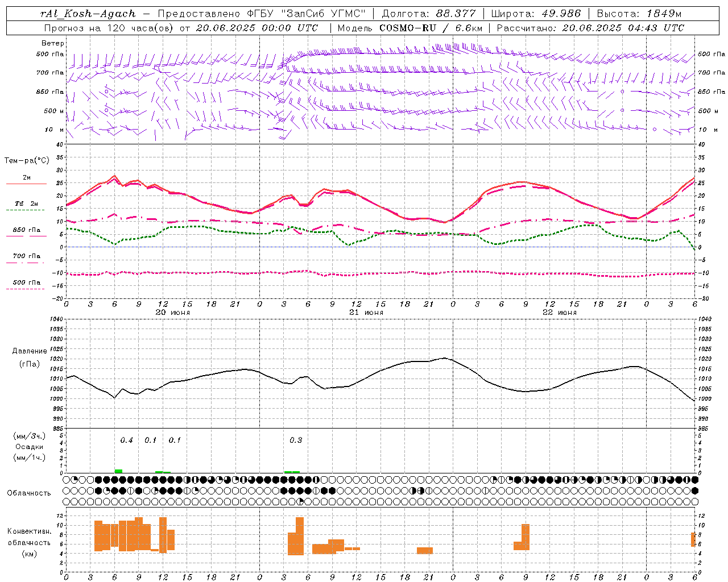Click the (мм/1ч.) precipitation unit label
Image resolution: width=728 pixels, height=582 pixels.
click(30, 458)
